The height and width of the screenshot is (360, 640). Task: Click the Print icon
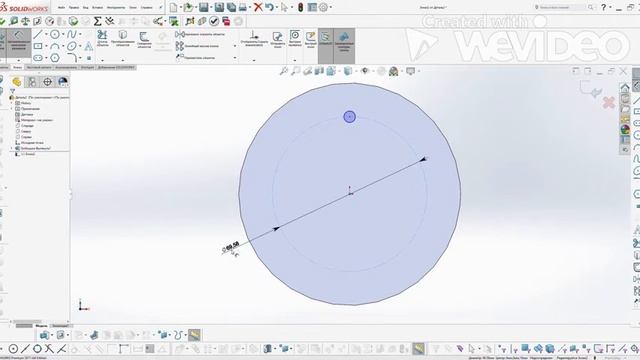click(x=243, y=7)
